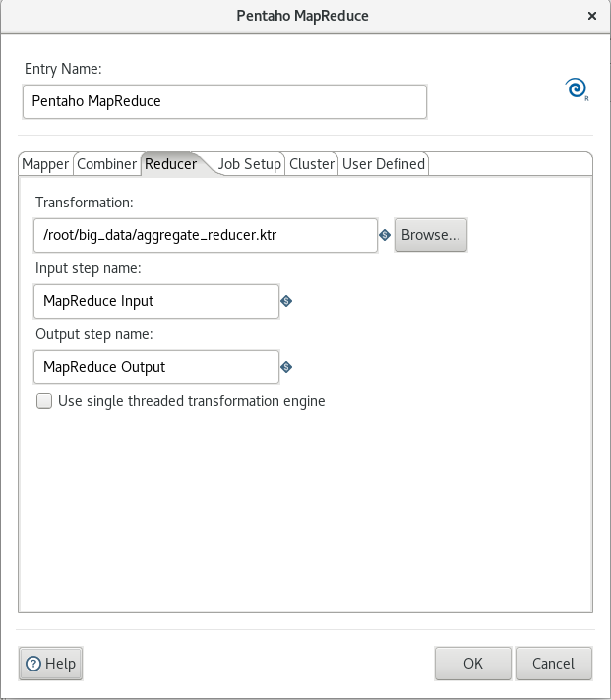Focus the Entry Name text field
Image resolution: width=611 pixels, height=700 pixels.
224,102
